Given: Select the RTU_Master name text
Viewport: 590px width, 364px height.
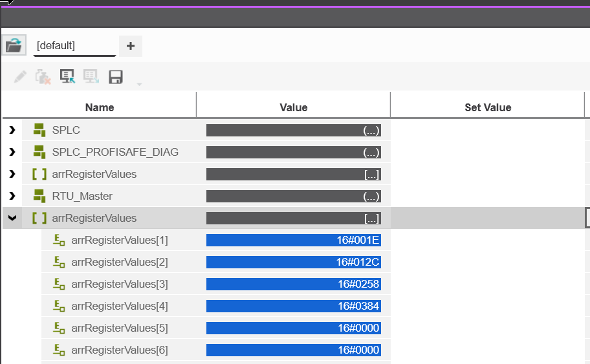Looking at the screenshot, I should pyautogui.click(x=82, y=197).
